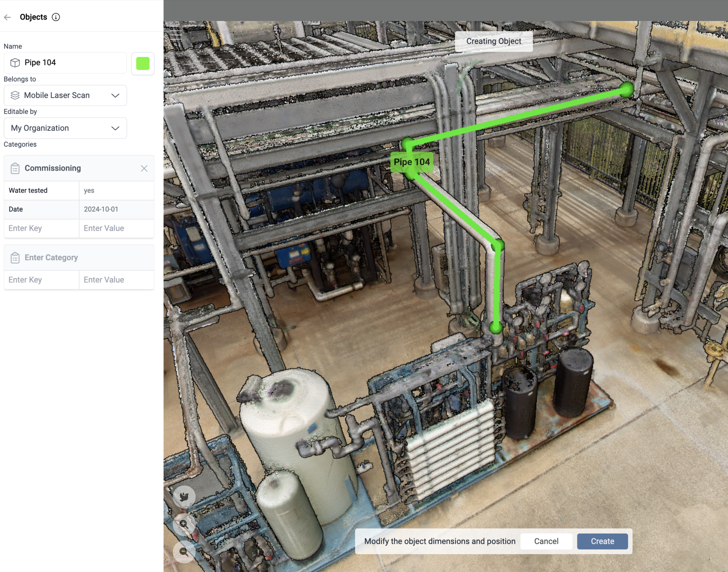Edit the value 'yes' for Water tested
Viewport: 728px width, 572px height.
117,191
